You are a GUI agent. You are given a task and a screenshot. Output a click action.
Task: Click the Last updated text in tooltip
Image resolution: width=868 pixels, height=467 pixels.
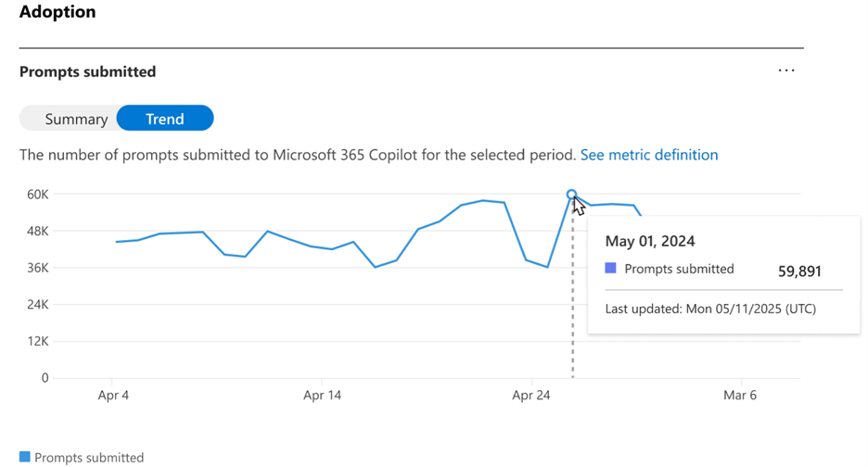point(710,309)
